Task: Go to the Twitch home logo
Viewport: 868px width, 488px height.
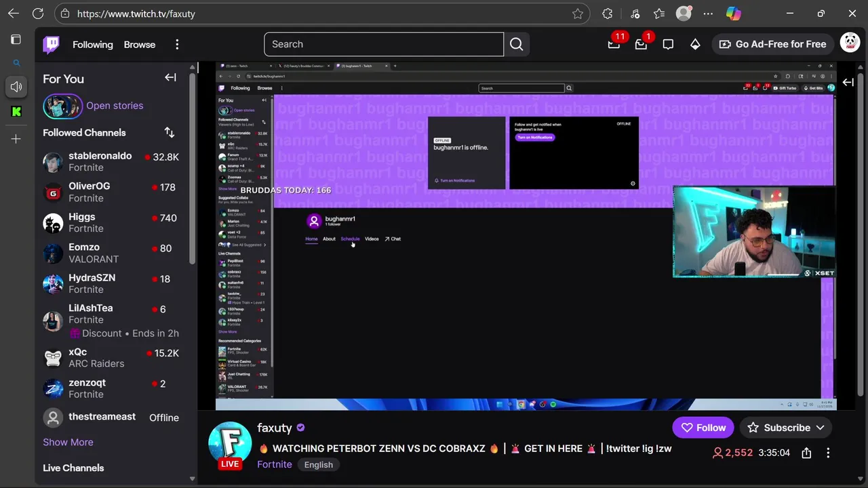Action: [x=52, y=45]
